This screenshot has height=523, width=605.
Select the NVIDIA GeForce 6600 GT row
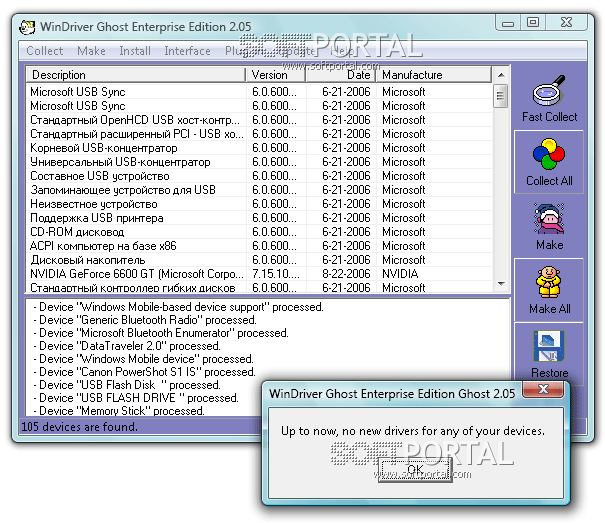pyautogui.click(x=259, y=274)
